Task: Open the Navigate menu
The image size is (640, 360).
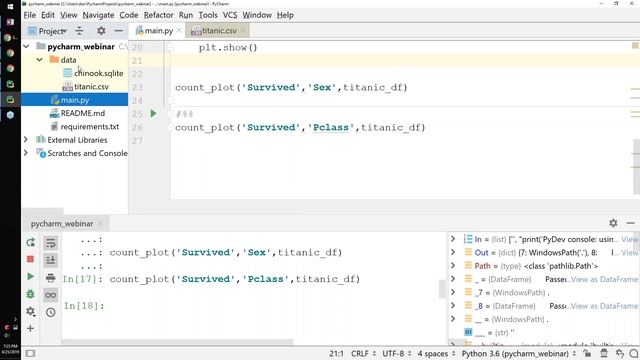Action: point(98,15)
